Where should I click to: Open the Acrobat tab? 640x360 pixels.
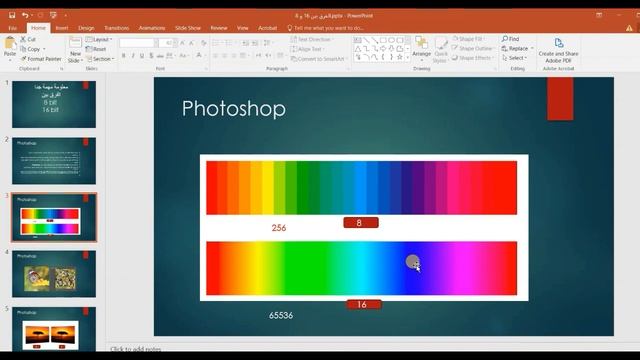pyautogui.click(x=267, y=28)
